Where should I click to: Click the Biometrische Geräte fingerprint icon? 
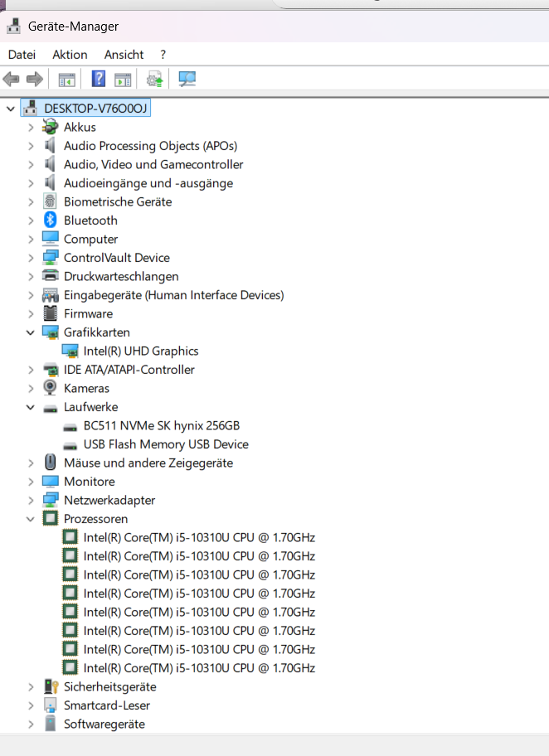tap(50, 201)
